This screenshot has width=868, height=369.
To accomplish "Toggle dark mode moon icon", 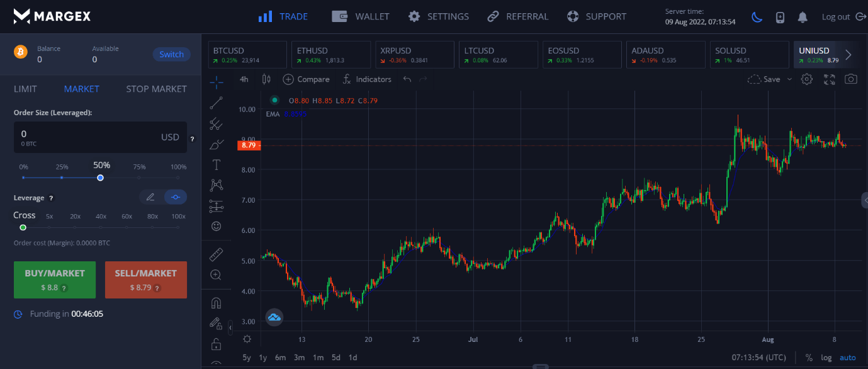I will 757,17.
